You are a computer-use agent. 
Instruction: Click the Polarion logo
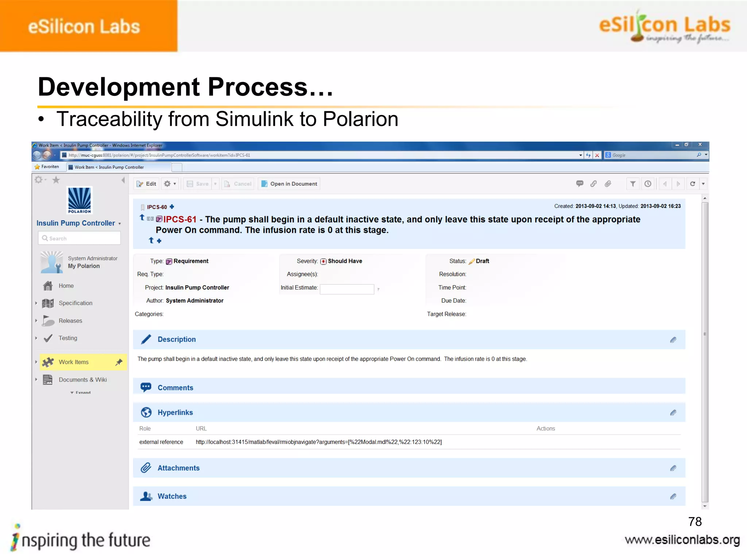pyautogui.click(x=80, y=200)
